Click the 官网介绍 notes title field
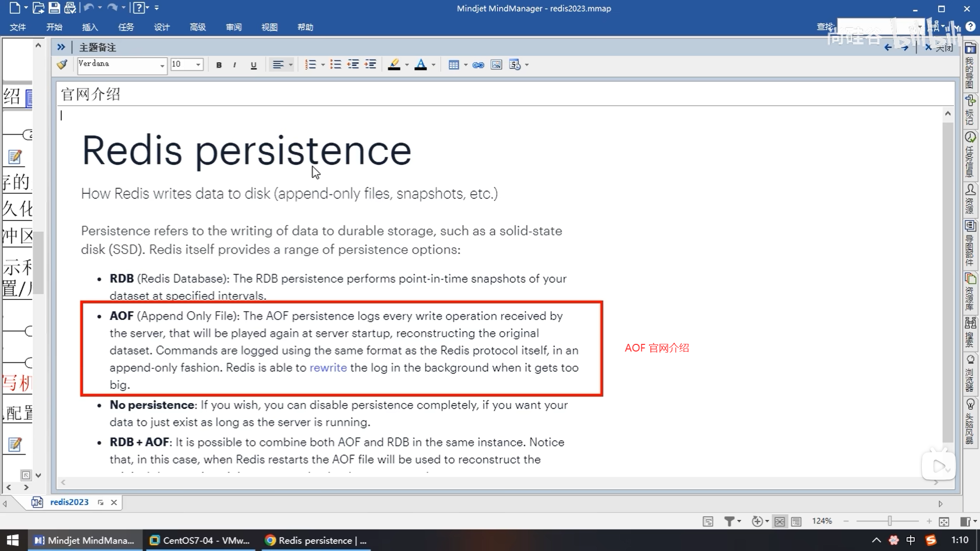 click(x=91, y=94)
